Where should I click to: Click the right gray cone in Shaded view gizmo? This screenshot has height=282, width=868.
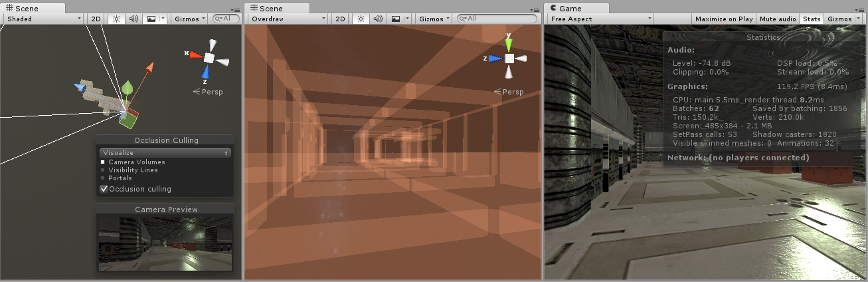click(224, 62)
